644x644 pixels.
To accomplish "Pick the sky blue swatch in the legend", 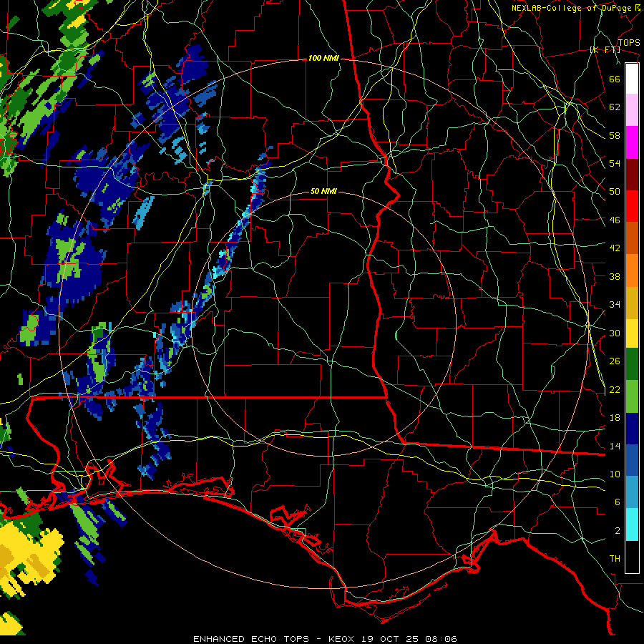I will [632, 492].
